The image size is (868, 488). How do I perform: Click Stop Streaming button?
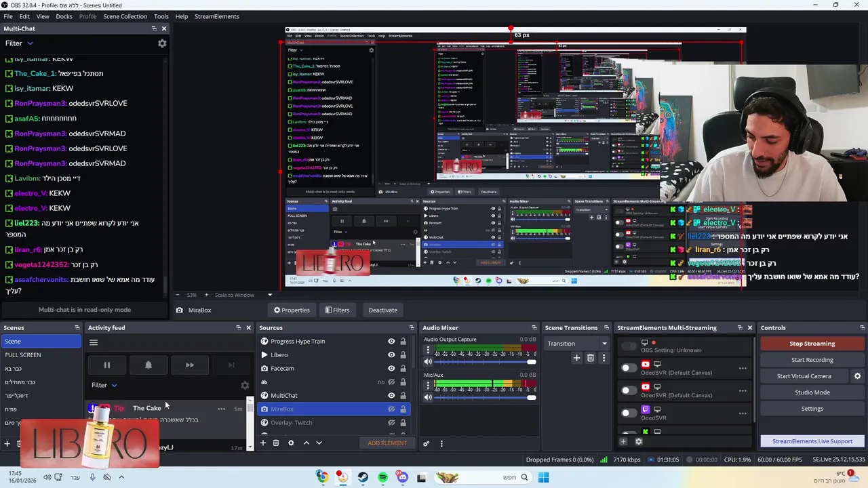tap(812, 344)
